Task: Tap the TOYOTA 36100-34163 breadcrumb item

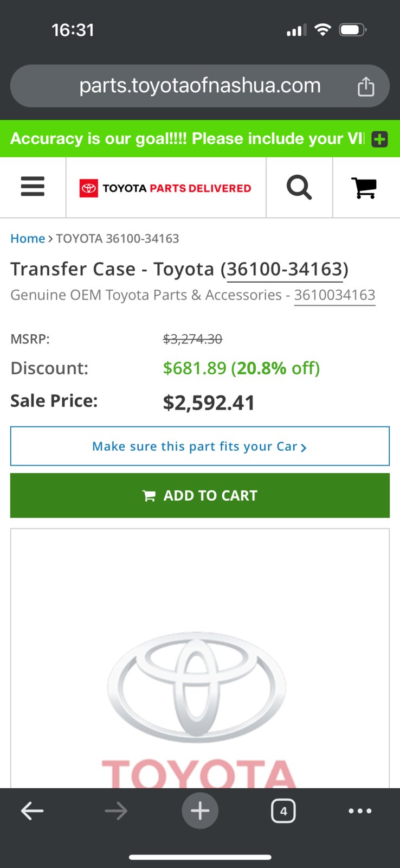Action: tap(118, 239)
